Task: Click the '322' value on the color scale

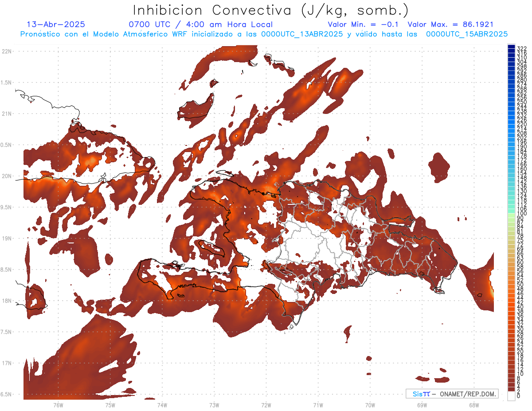Action: [x=522, y=48]
